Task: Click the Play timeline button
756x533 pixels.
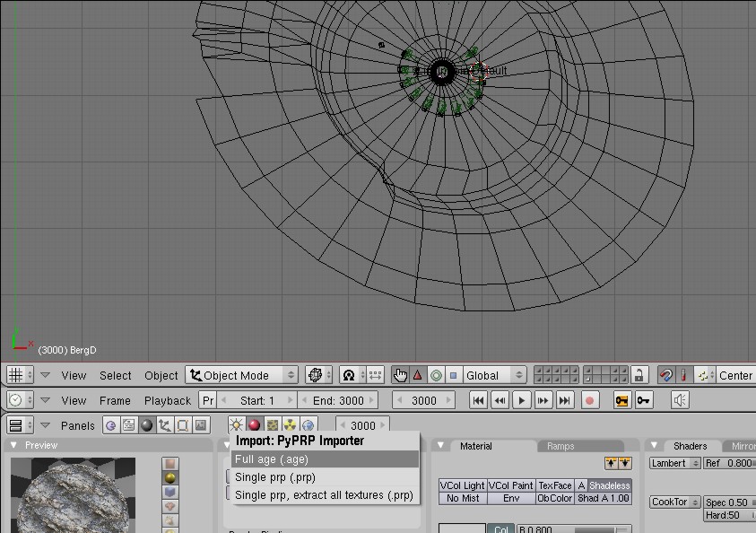Action: [521, 400]
